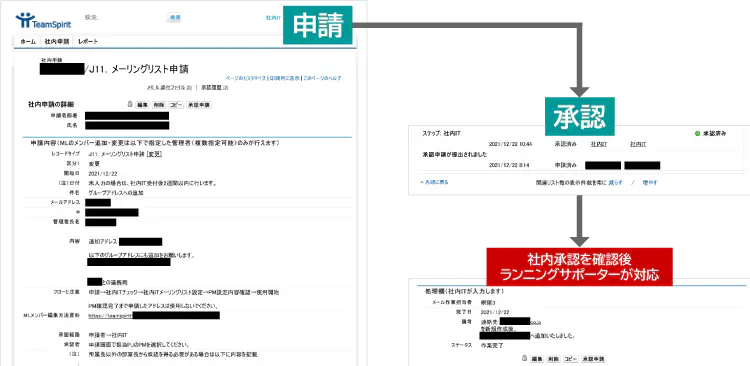
Task: Click 減らす link for list count
Action: [x=616, y=182]
